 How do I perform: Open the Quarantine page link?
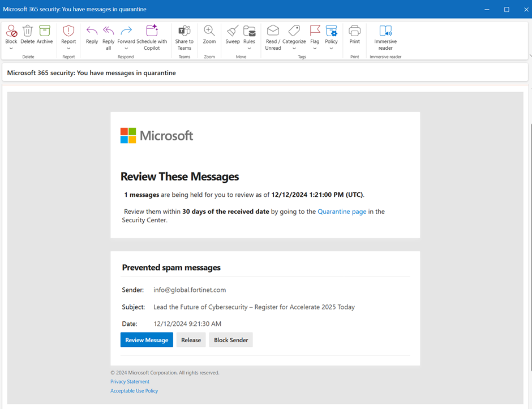(342, 212)
